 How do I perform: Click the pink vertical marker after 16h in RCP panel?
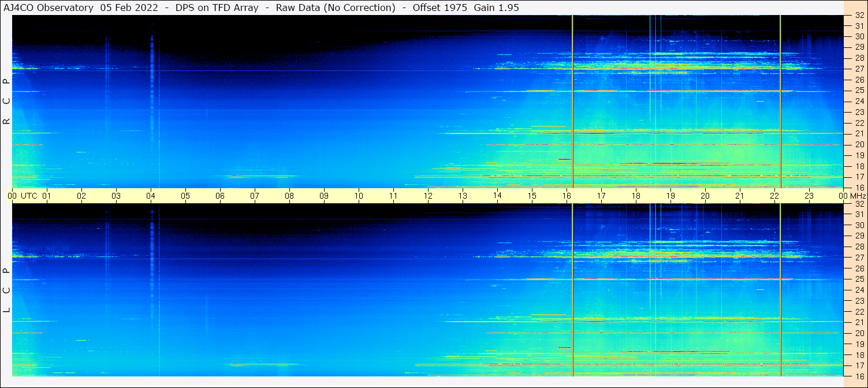(572, 101)
